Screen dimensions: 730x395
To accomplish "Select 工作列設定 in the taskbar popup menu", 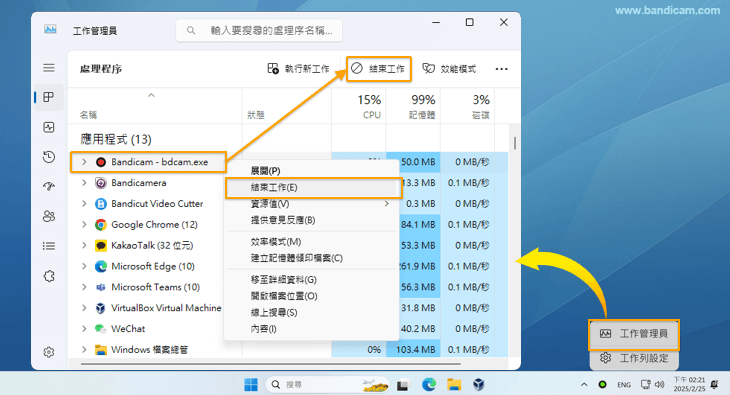I will (x=634, y=358).
